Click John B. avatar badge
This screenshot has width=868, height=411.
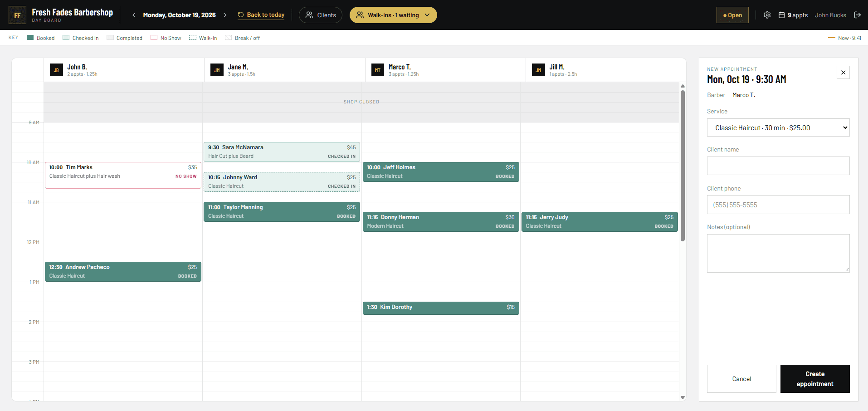pos(56,70)
